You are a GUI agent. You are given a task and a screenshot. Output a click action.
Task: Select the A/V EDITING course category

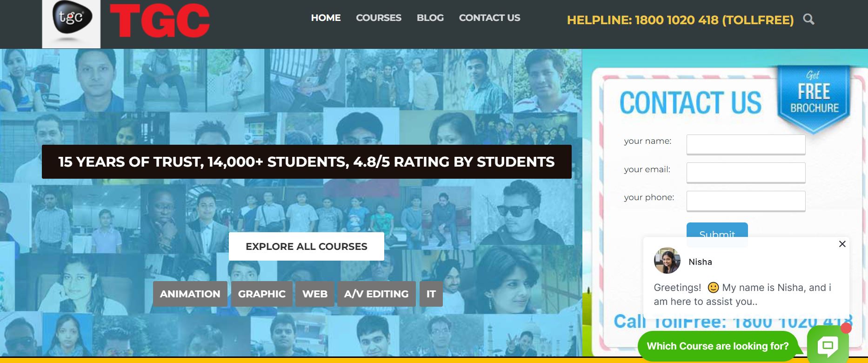point(376,294)
